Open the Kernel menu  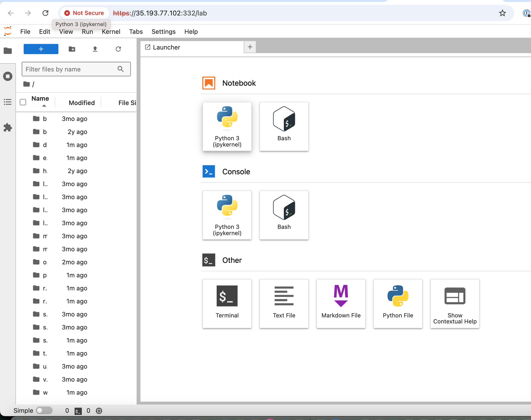[x=111, y=32]
